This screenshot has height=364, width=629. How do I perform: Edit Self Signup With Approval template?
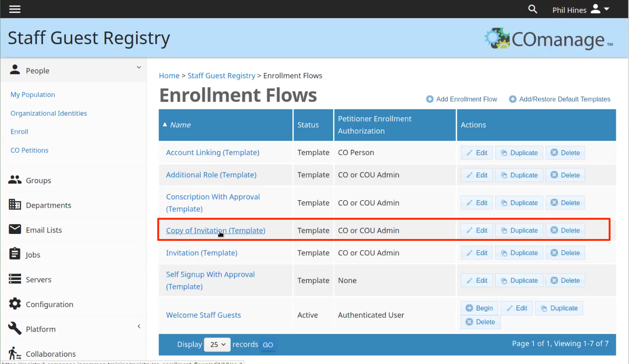point(477,280)
